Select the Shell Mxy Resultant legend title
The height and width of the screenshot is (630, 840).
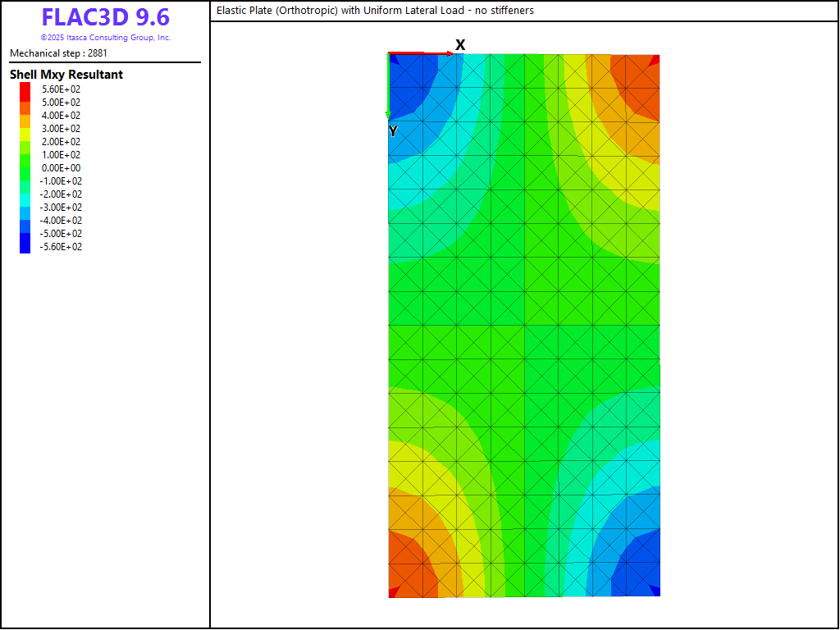tap(66, 75)
